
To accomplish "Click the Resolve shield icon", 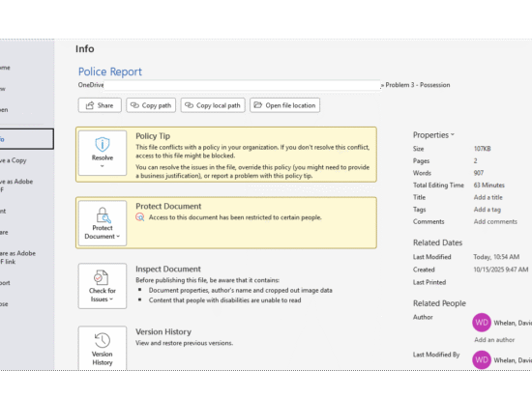I will [x=103, y=144].
